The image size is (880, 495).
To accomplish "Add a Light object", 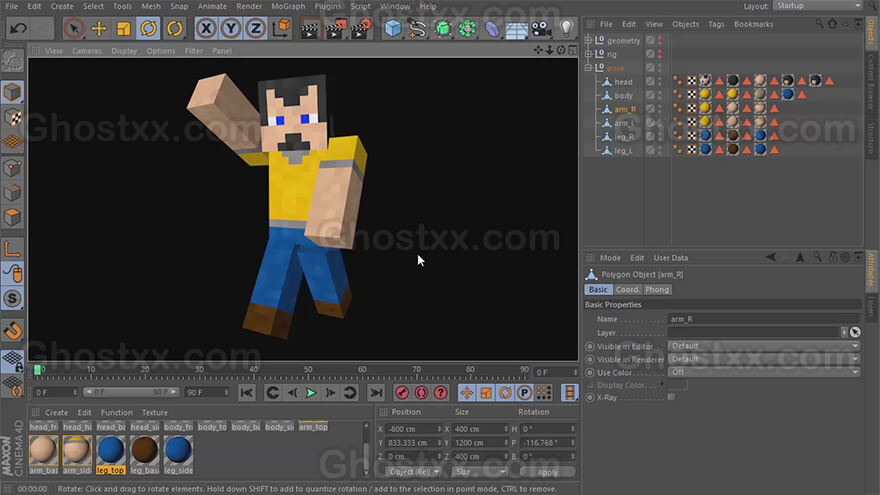I will coord(566,28).
